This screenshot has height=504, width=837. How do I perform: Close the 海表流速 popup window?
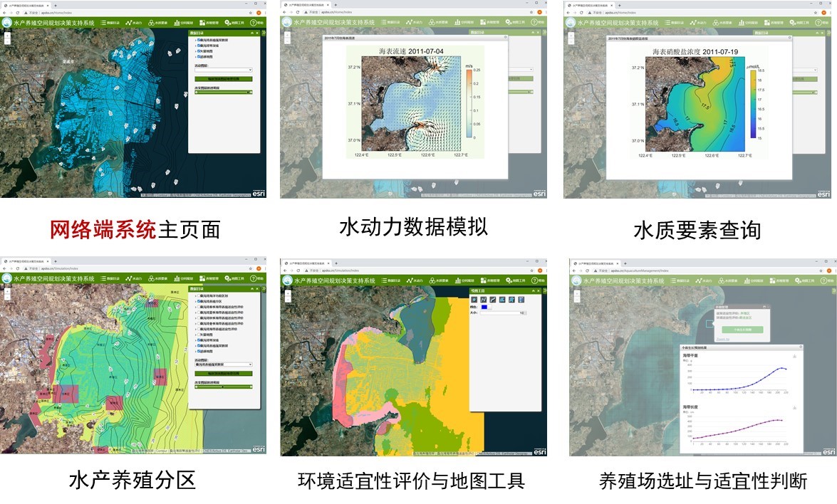[x=504, y=38]
